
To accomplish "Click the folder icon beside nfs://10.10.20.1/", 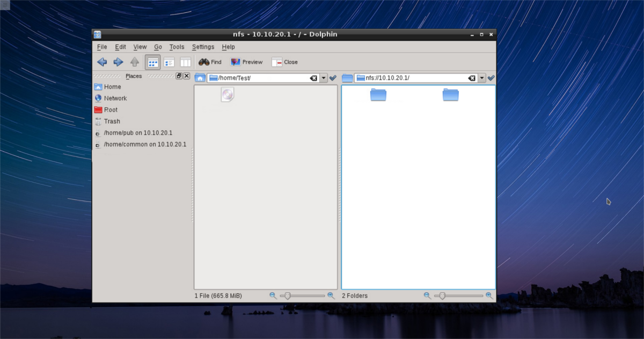I will 347,78.
